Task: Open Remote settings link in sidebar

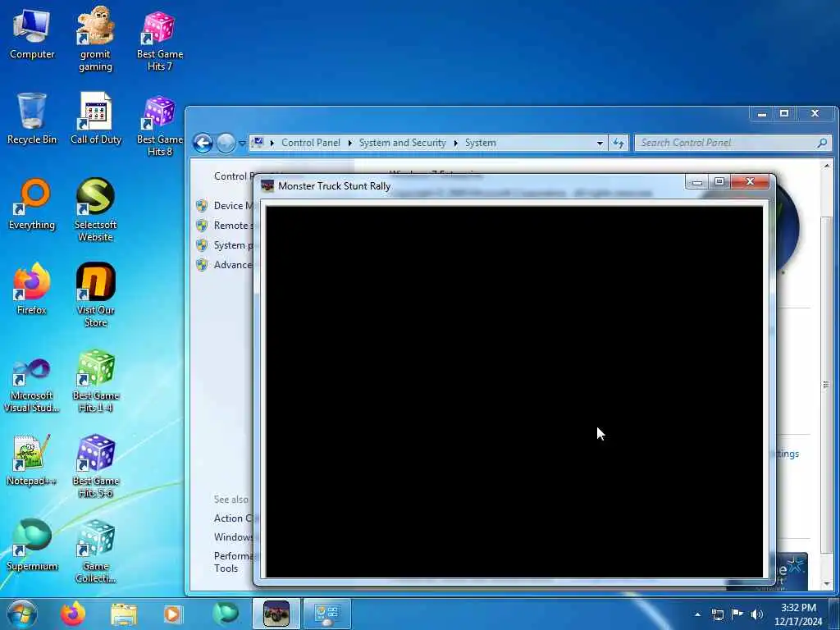Action: (x=232, y=226)
